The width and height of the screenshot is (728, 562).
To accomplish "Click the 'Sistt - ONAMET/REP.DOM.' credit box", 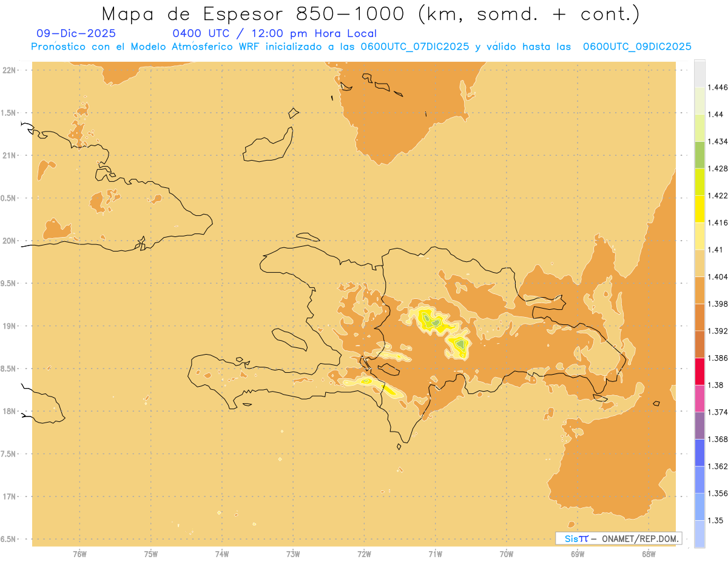I will point(618,538).
